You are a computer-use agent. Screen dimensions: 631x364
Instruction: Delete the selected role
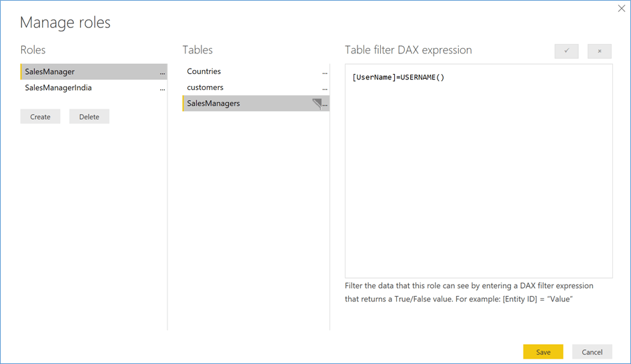click(89, 117)
